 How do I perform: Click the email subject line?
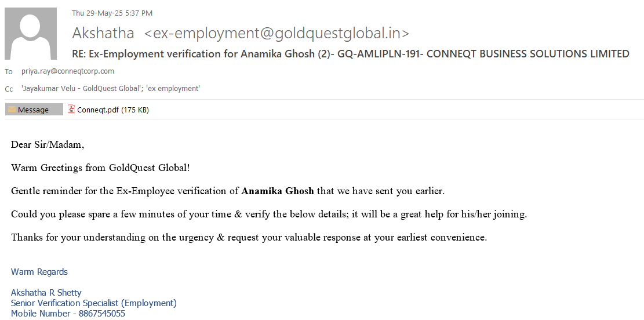point(350,54)
